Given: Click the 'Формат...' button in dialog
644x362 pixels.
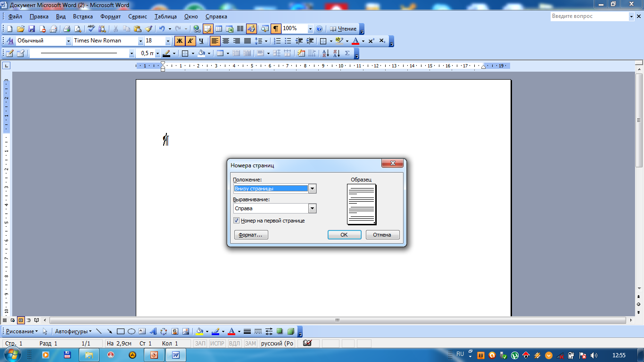Looking at the screenshot, I should [x=251, y=235].
